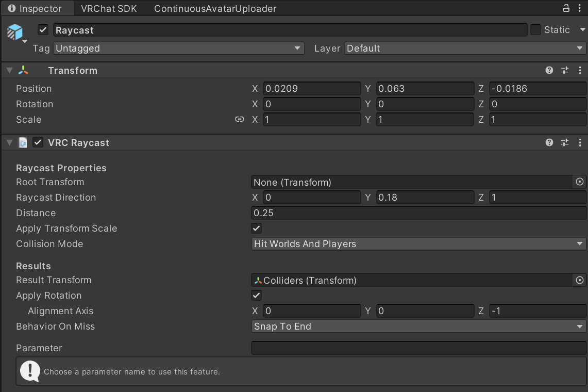
Task: Open VRC Raycast three-dot context menu
Action: pyautogui.click(x=580, y=142)
